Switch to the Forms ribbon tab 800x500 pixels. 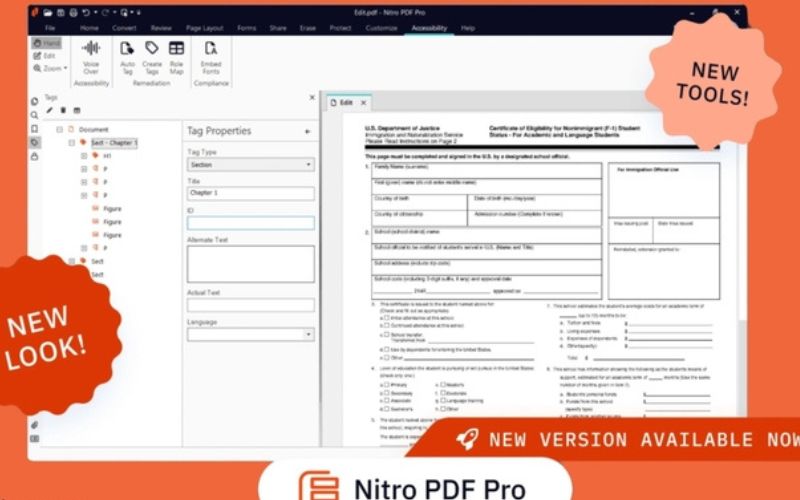coord(246,28)
